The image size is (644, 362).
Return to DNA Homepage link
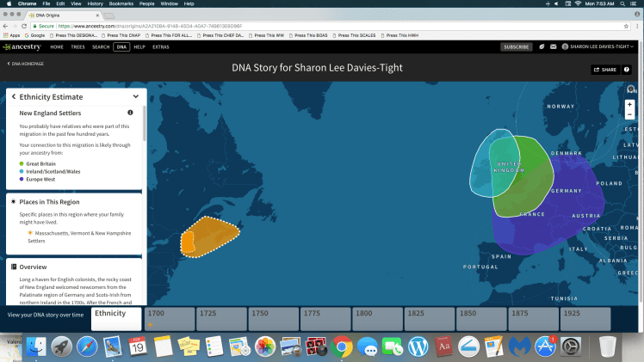tap(26, 64)
